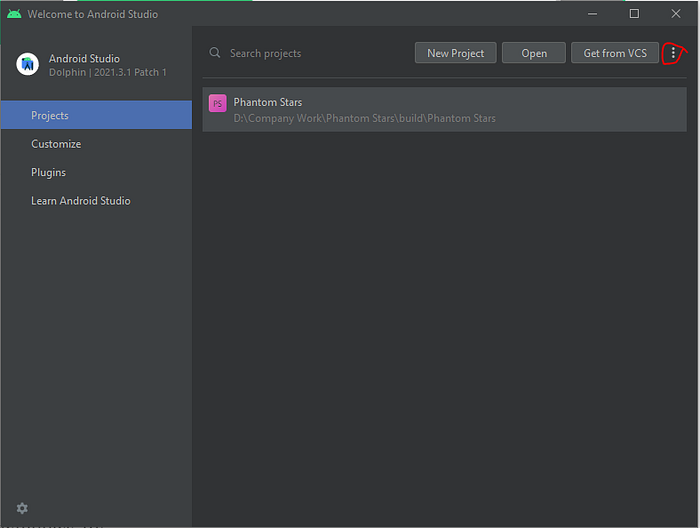Click the Android Studio product name text
The image size is (700, 528).
pos(84,58)
